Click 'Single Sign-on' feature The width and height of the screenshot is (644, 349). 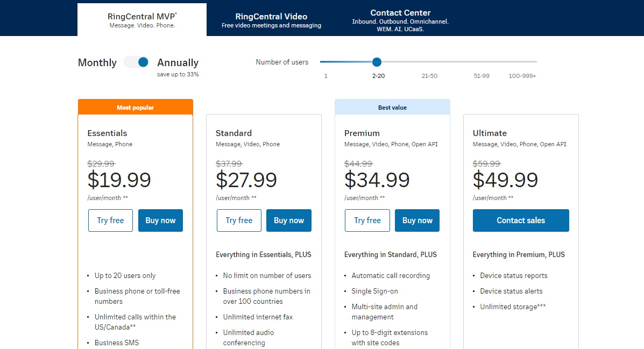click(x=374, y=291)
